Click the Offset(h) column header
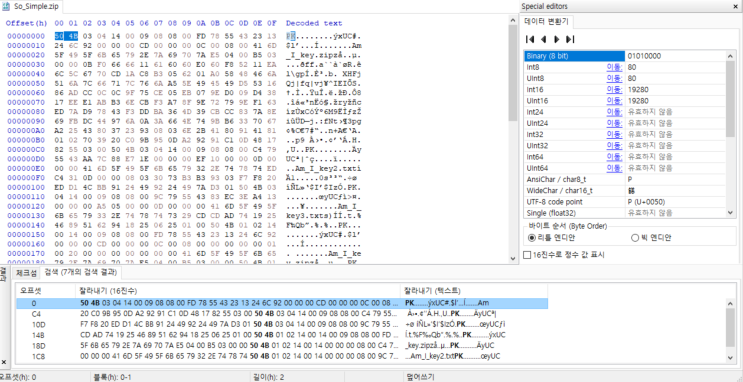This screenshot has height=382, width=743. point(27,23)
